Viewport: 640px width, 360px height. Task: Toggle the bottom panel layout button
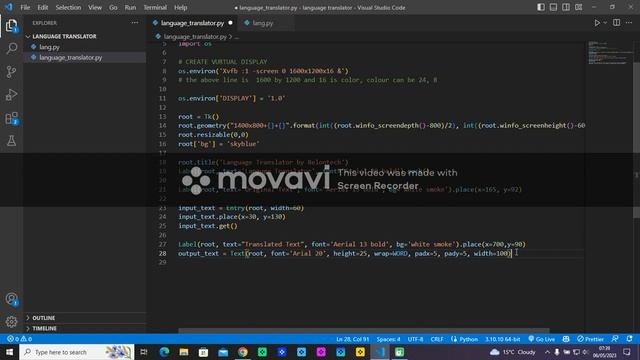click(553, 7)
